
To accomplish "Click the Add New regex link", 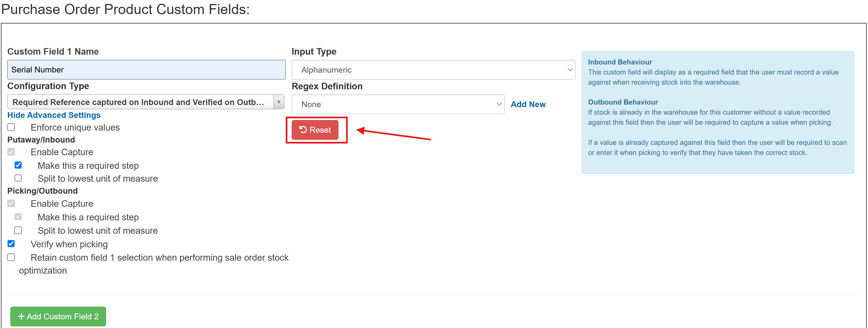I will coord(528,104).
